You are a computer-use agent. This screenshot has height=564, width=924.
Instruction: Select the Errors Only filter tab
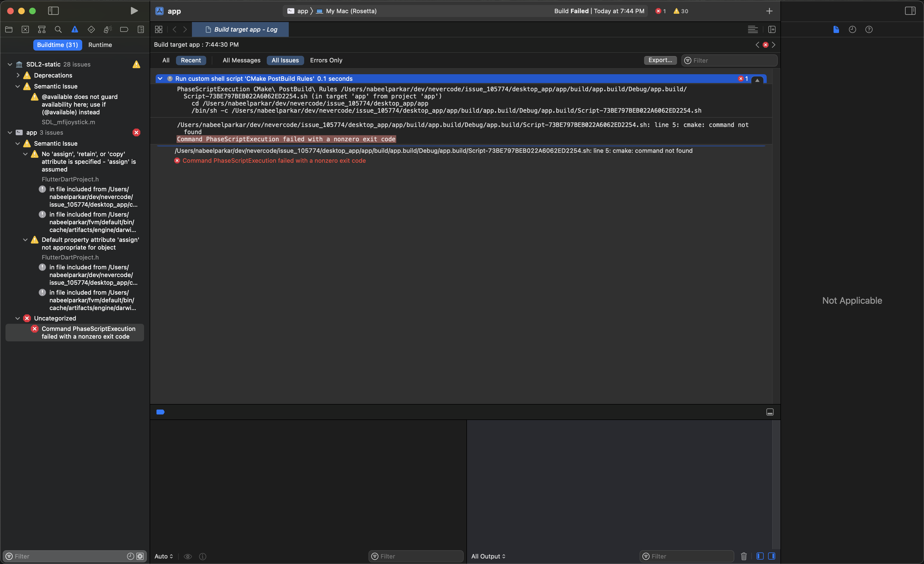tap(326, 60)
